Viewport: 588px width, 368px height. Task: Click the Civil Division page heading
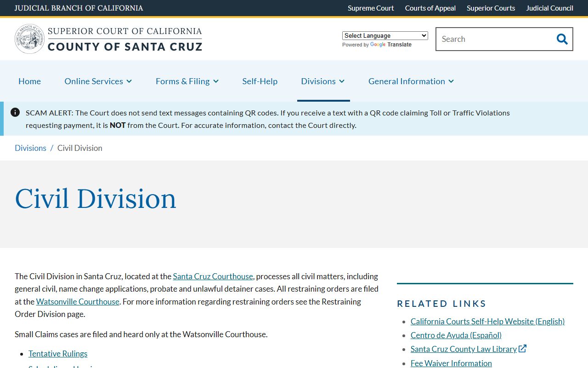[96, 199]
